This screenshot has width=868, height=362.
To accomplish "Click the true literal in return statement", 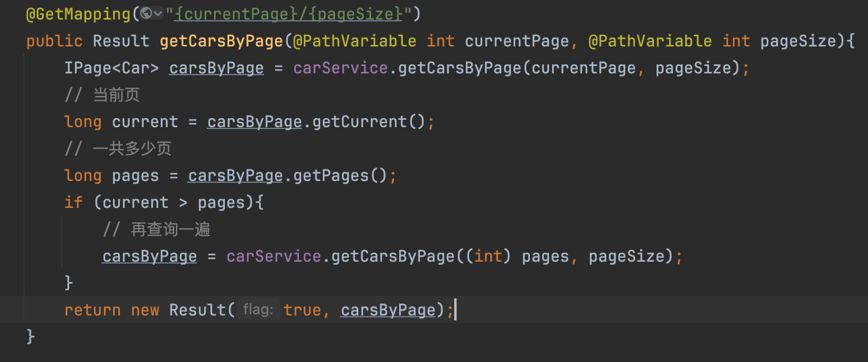I will (x=303, y=310).
